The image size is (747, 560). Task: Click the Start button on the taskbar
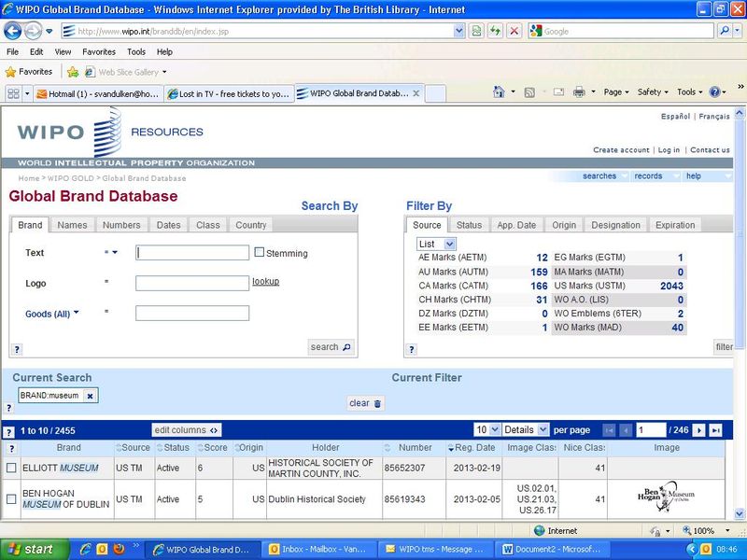click(x=33, y=549)
